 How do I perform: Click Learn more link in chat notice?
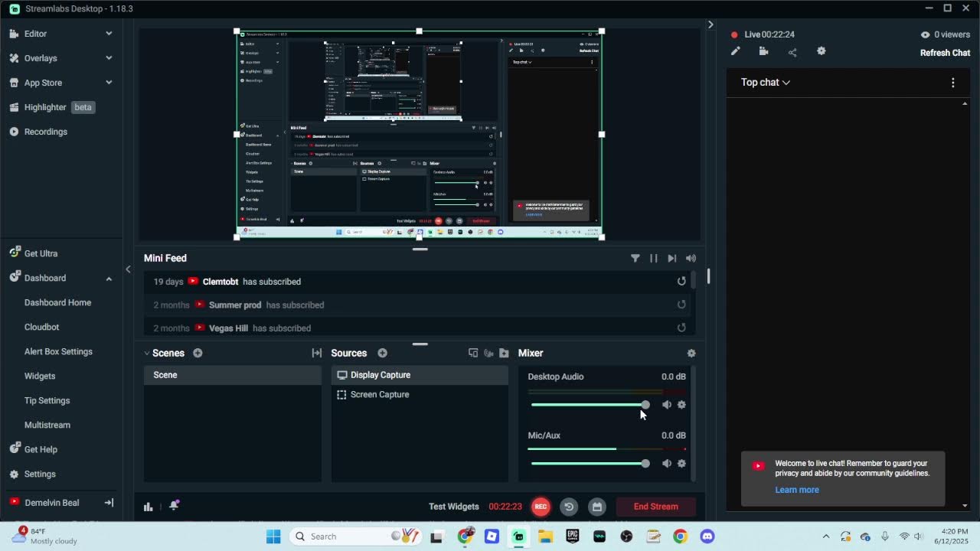pyautogui.click(x=797, y=490)
